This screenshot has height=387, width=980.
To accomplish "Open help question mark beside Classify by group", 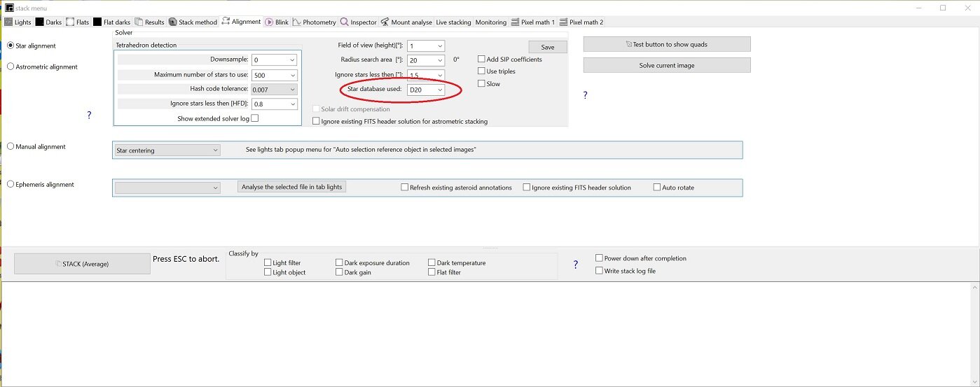I will coord(576,265).
